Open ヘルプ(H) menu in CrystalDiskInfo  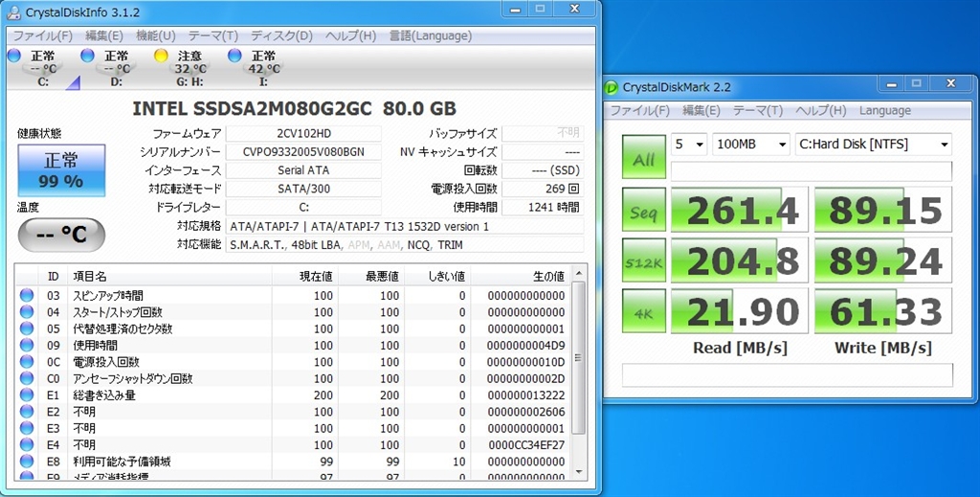click(x=350, y=35)
